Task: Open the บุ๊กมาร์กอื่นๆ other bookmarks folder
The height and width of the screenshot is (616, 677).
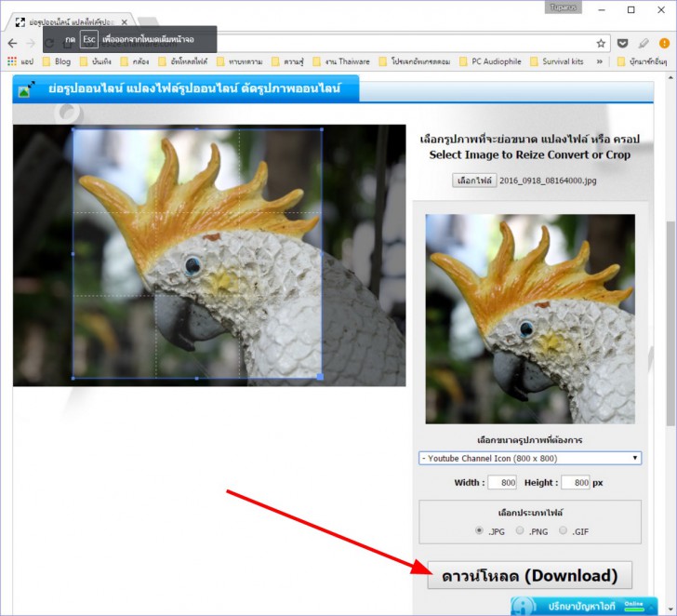Action: (x=643, y=61)
